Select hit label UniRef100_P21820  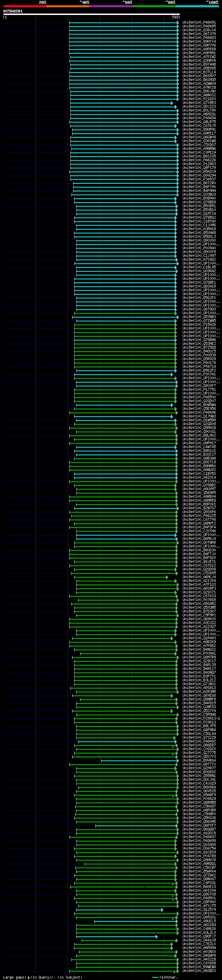pyautogui.click(x=199, y=99)
